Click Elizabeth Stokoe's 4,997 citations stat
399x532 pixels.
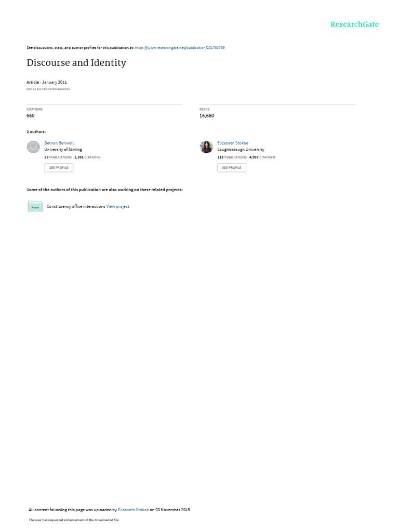(x=262, y=157)
